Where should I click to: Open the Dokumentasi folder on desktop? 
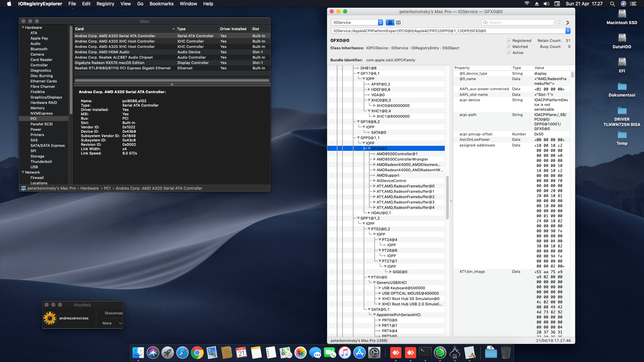[x=622, y=87]
